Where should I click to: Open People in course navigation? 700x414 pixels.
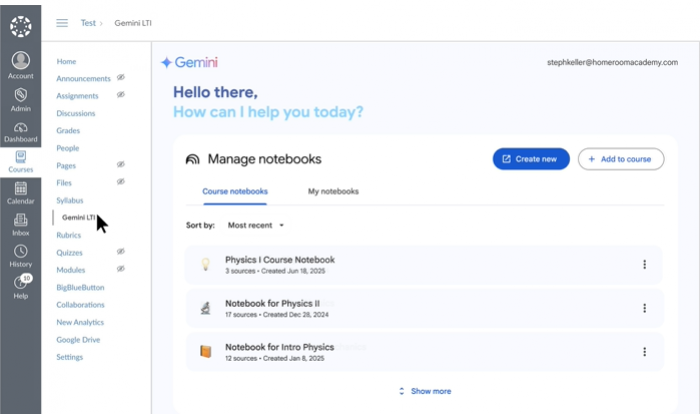coord(67,148)
